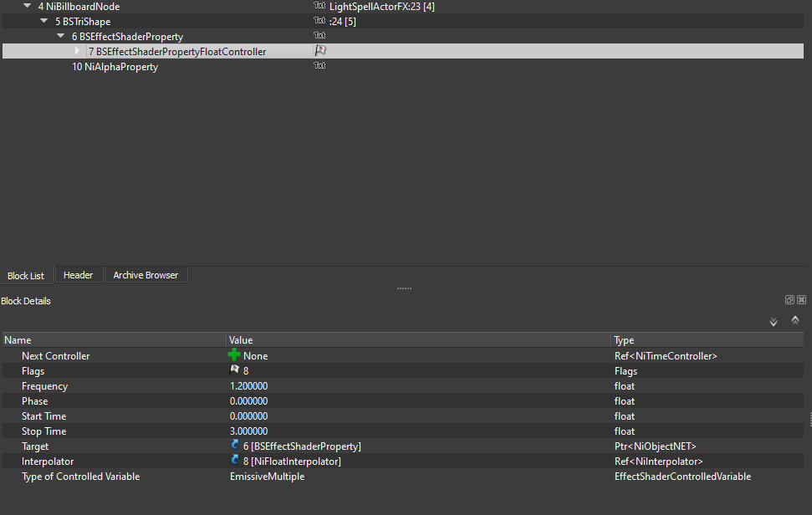Select the Flags row name
The height and width of the screenshot is (515, 812).
(33, 371)
